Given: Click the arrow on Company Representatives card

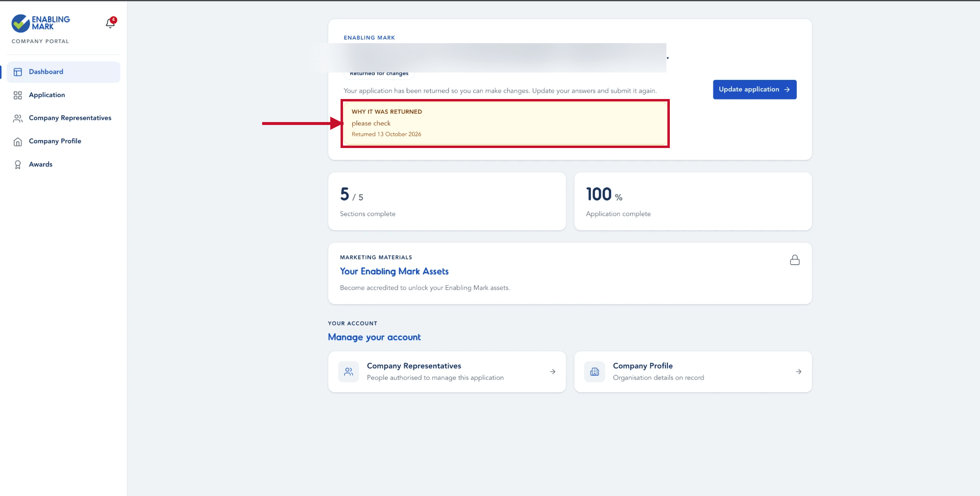Looking at the screenshot, I should [553, 372].
